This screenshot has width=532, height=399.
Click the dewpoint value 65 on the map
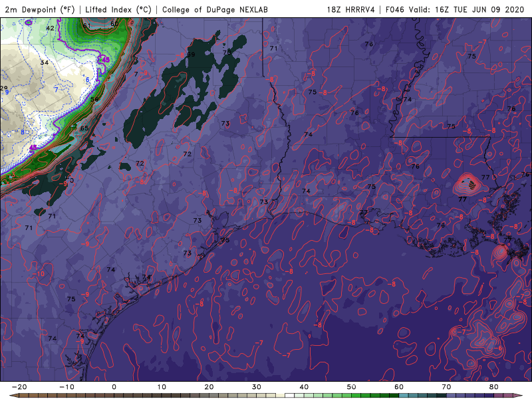coord(84,128)
